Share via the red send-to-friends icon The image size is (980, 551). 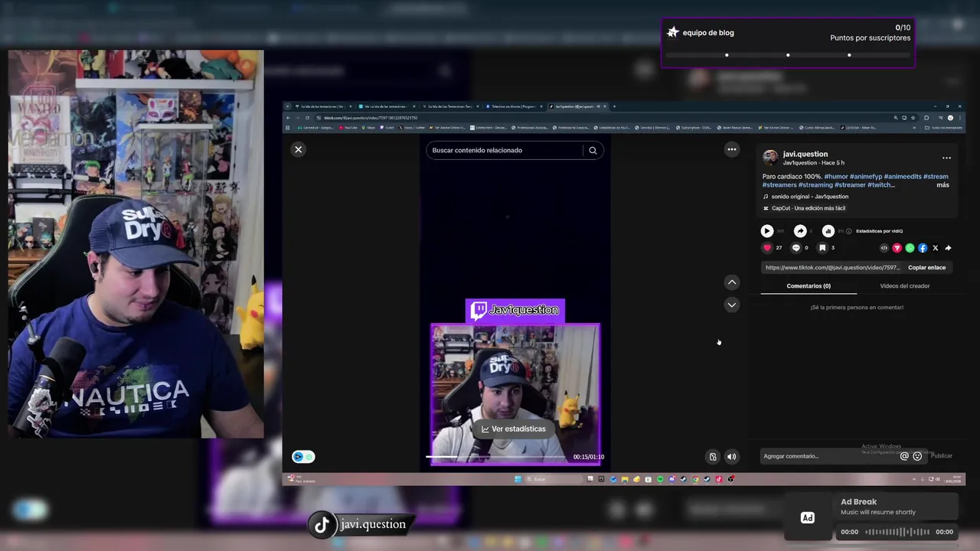(897, 248)
